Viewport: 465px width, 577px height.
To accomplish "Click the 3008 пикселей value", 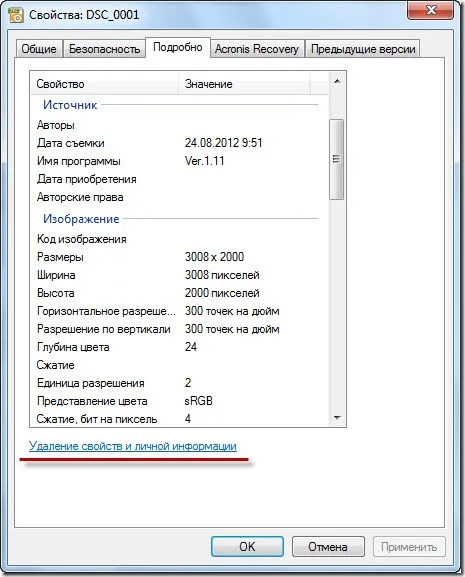I will pyautogui.click(x=222, y=275).
